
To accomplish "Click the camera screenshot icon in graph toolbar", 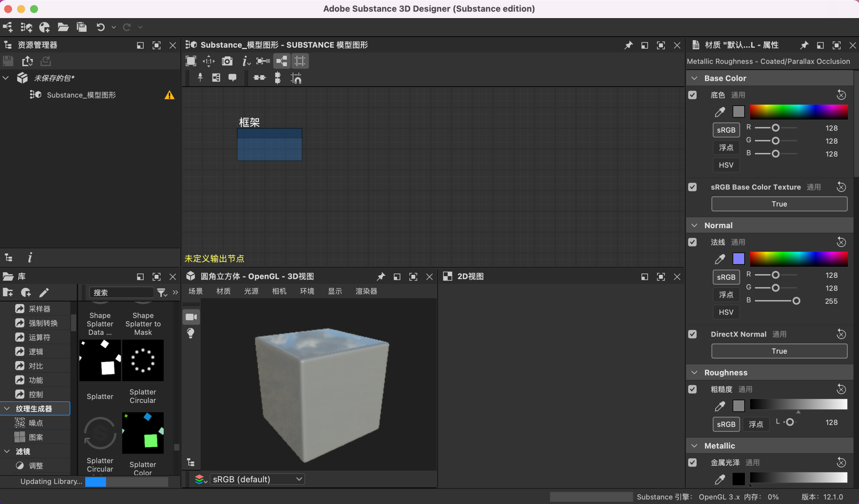I will point(227,61).
